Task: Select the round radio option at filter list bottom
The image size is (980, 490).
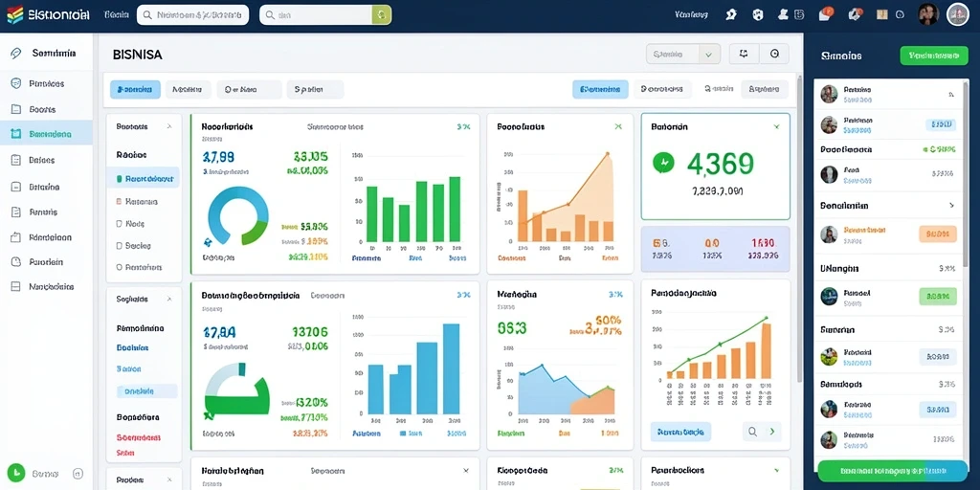Action: (120, 267)
